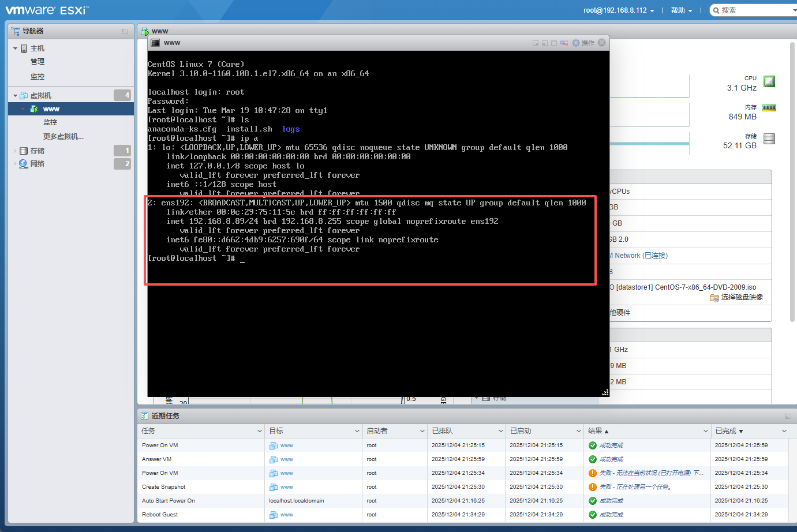Open 监控 under the www VM
This screenshot has width=797, height=532.
(x=50, y=122)
